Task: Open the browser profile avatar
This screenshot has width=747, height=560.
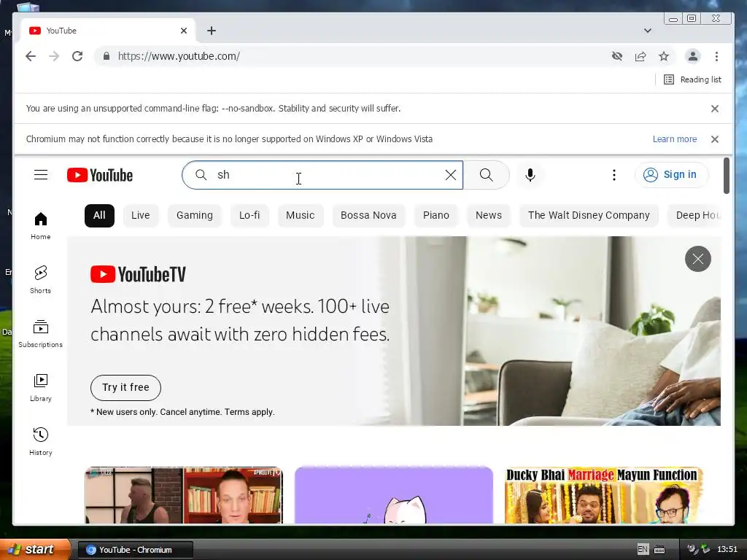Action: 693,56
